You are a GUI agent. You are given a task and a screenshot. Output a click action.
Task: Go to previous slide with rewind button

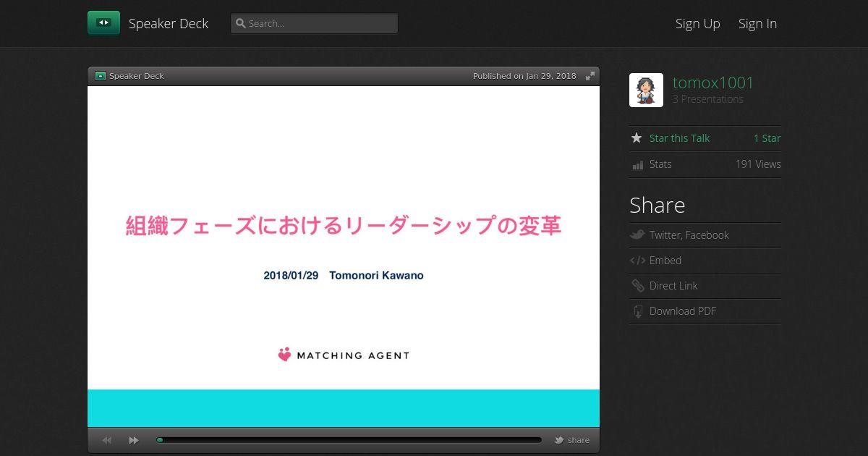[x=107, y=440]
